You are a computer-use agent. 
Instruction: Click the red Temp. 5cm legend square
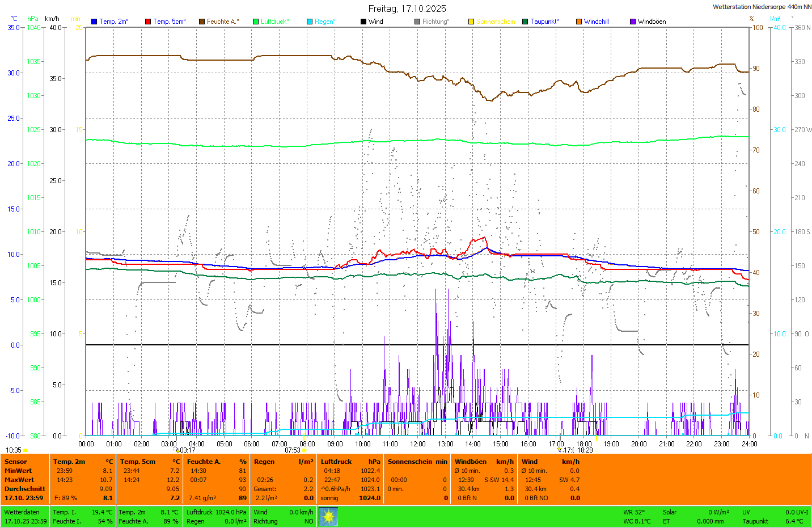click(x=148, y=22)
